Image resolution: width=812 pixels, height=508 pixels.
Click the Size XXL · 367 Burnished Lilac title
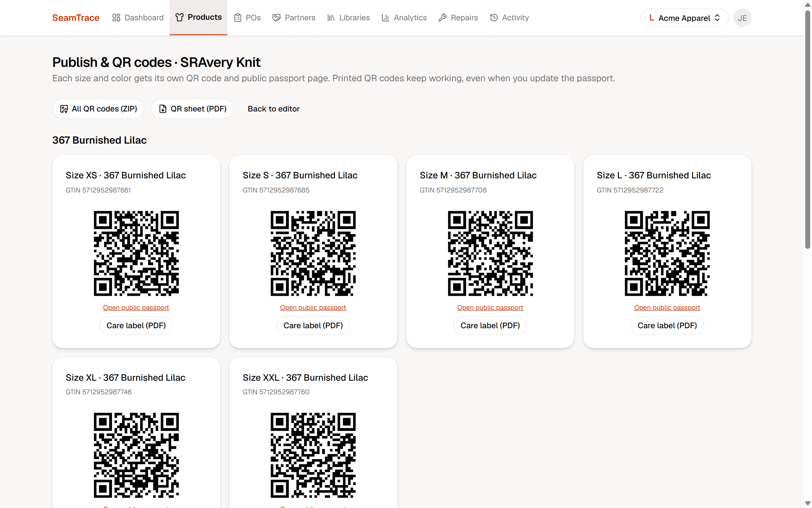pyautogui.click(x=305, y=378)
